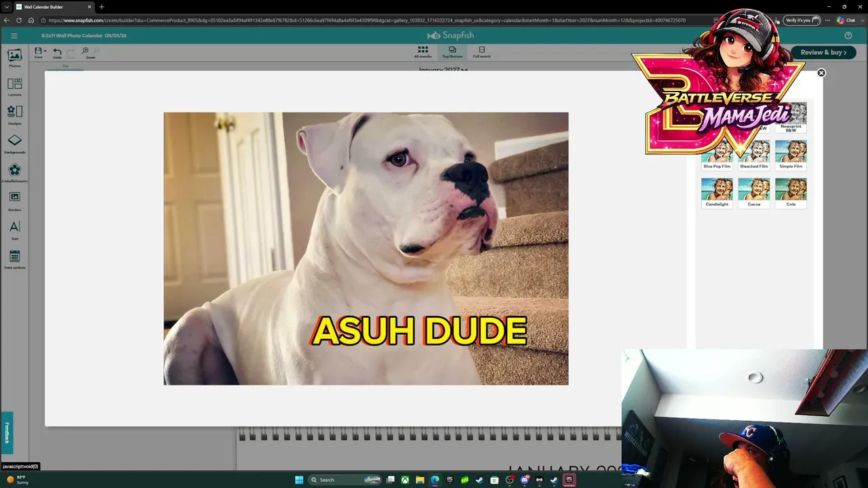Click the Review & buy button
The width and height of the screenshot is (868, 488).
pos(823,52)
